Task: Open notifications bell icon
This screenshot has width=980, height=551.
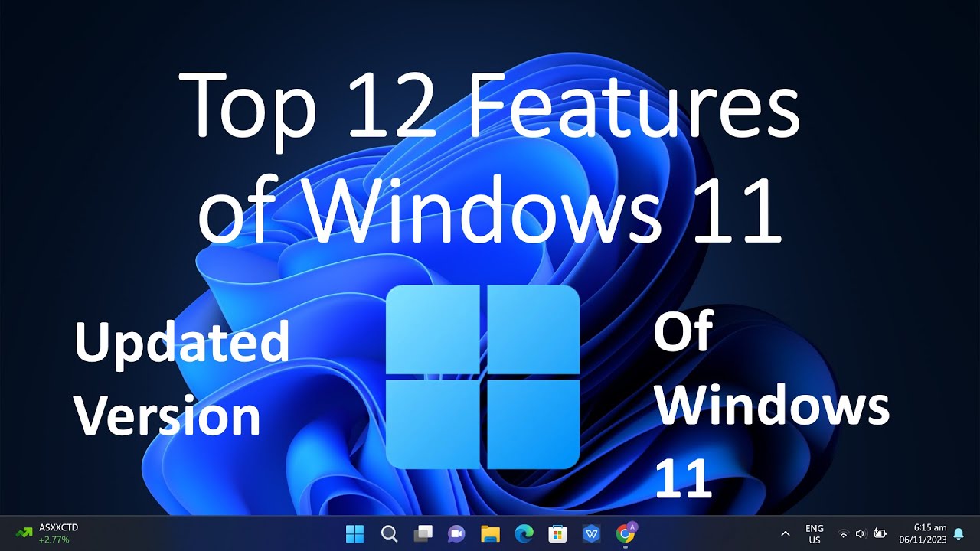Action: pyautogui.click(x=959, y=534)
